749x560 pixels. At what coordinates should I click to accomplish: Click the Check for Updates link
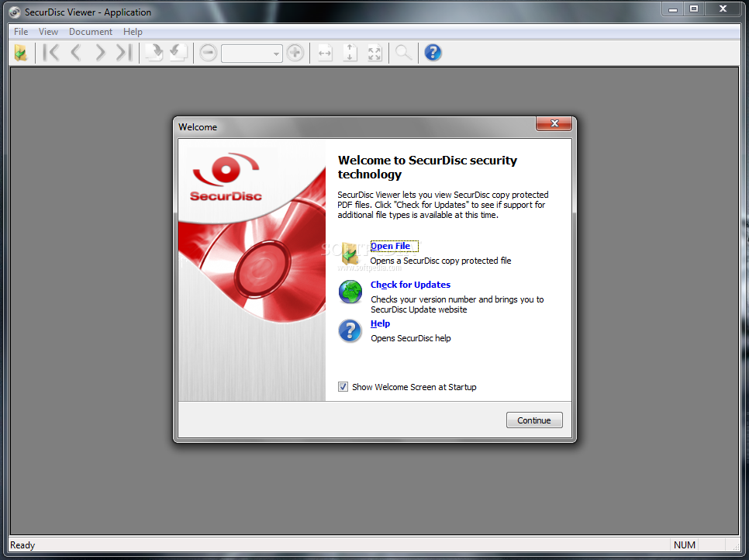pos(410,285)
